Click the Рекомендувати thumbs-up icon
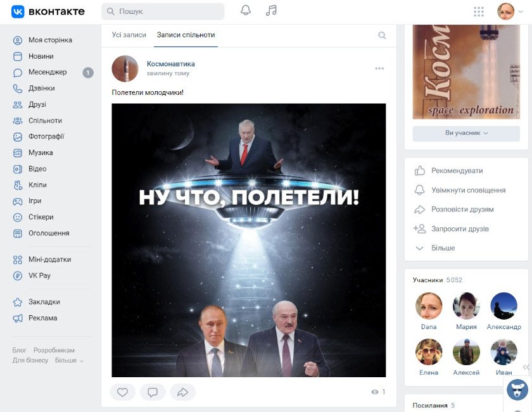 click(x=420, y=171)
